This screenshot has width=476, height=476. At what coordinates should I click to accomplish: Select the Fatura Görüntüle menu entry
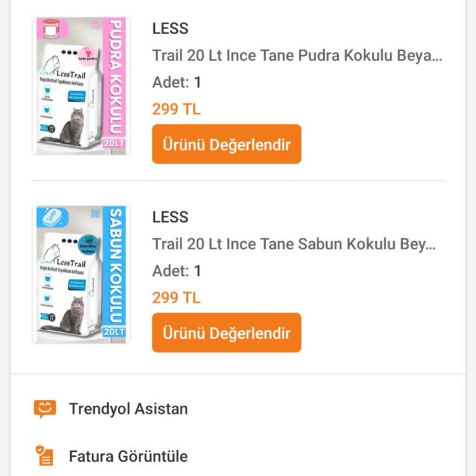tap(128, 457)
